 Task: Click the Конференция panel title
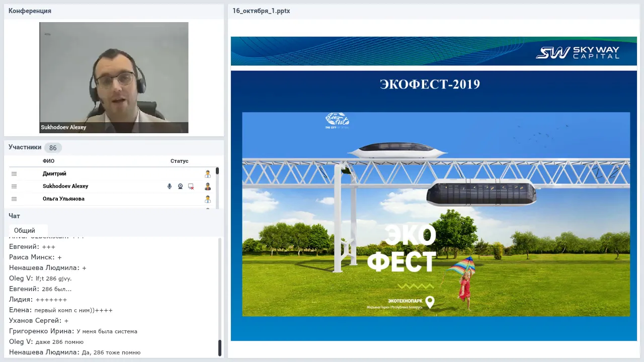click(30, 11)
